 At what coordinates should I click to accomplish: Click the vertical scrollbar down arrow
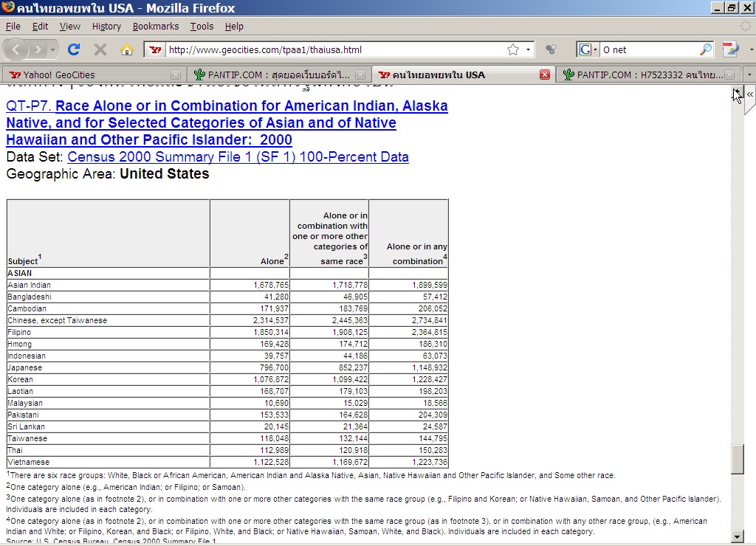point(738,536)
